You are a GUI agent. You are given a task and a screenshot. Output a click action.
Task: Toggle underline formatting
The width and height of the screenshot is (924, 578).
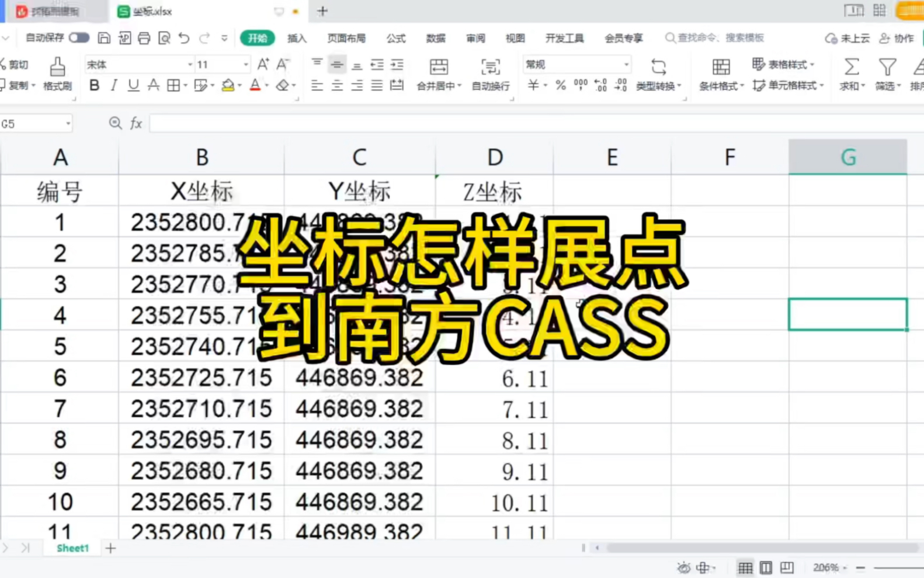(133, 85)
